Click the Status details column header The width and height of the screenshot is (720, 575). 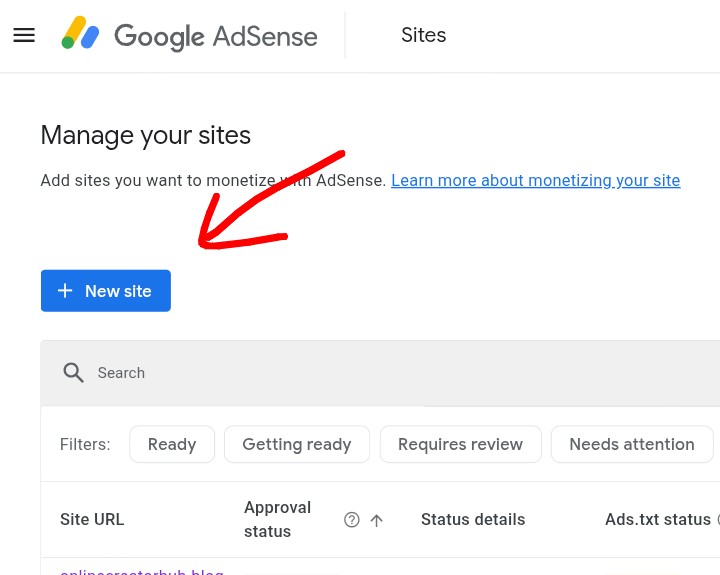point(473,519)
